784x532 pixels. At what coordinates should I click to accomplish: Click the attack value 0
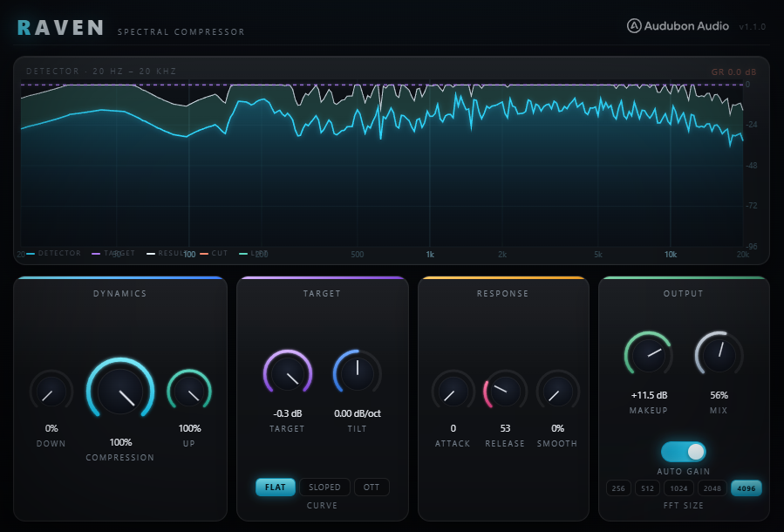[x=453, y=428]
